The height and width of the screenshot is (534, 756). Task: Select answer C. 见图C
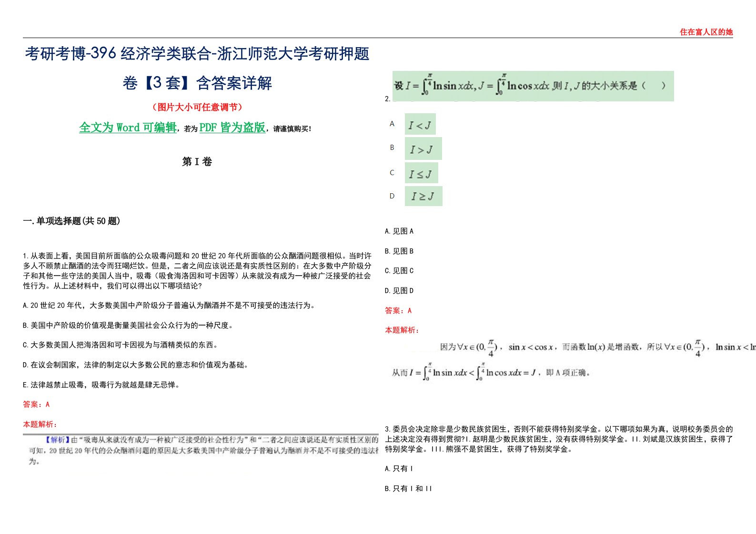tap(399, 271)
